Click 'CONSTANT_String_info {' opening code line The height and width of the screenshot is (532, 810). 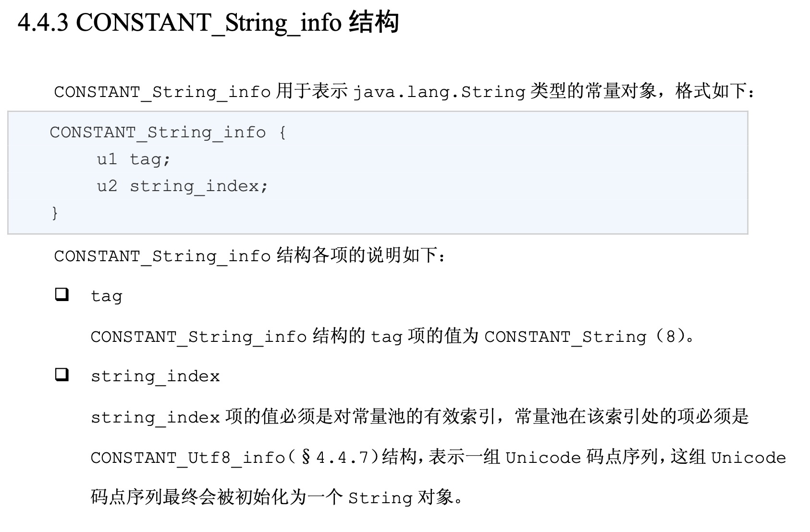(168, 132)
